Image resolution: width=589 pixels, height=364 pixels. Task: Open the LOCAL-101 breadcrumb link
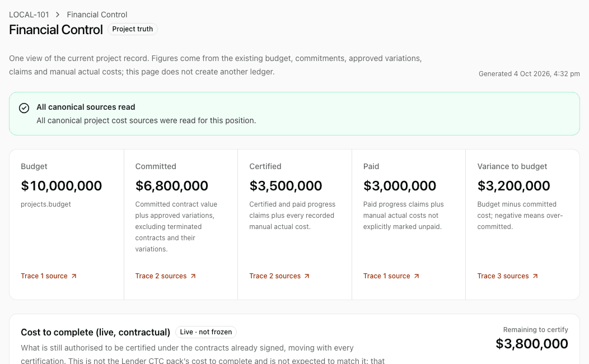29,15
